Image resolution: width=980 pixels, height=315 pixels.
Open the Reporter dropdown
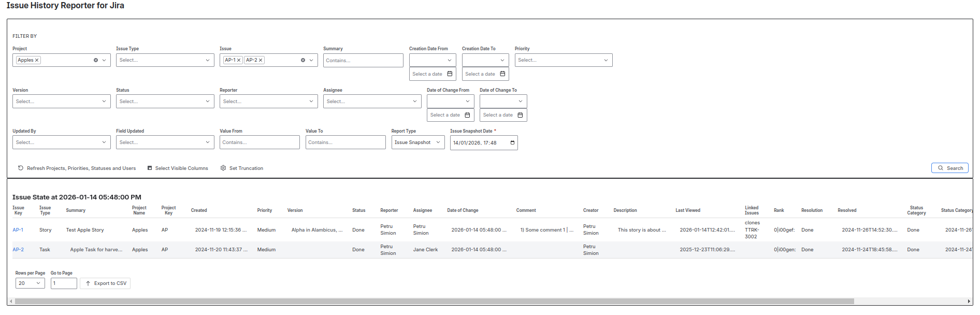(269, 102)
